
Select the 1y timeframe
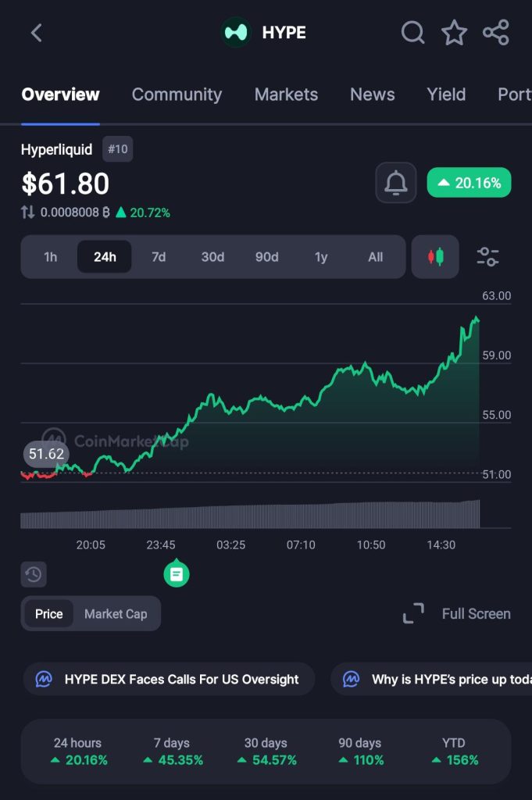[321, 256]
